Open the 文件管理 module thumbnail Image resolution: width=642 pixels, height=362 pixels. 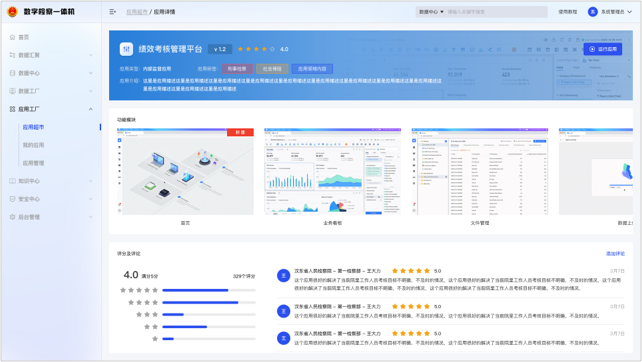480,172
